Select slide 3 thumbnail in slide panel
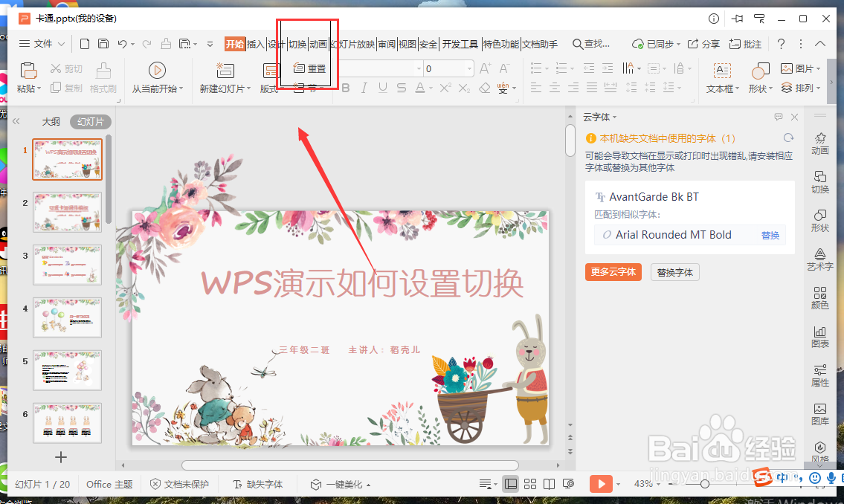844x504 pixels. tap(67, 265)
